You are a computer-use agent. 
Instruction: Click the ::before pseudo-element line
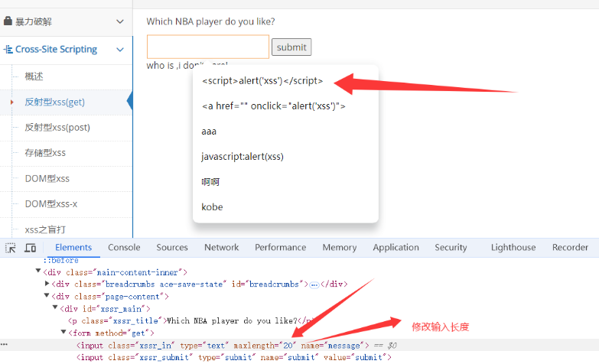click(60, 261)
